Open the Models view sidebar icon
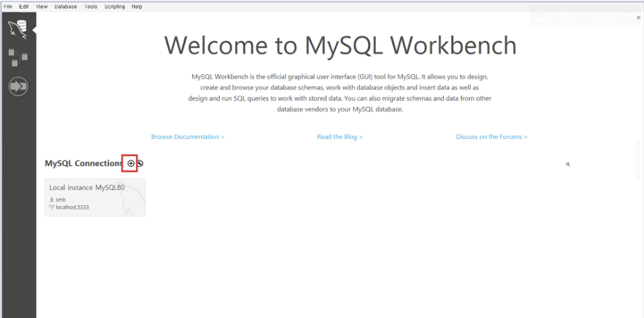Screen dimensions: 644x318 (x=18, y=57)
